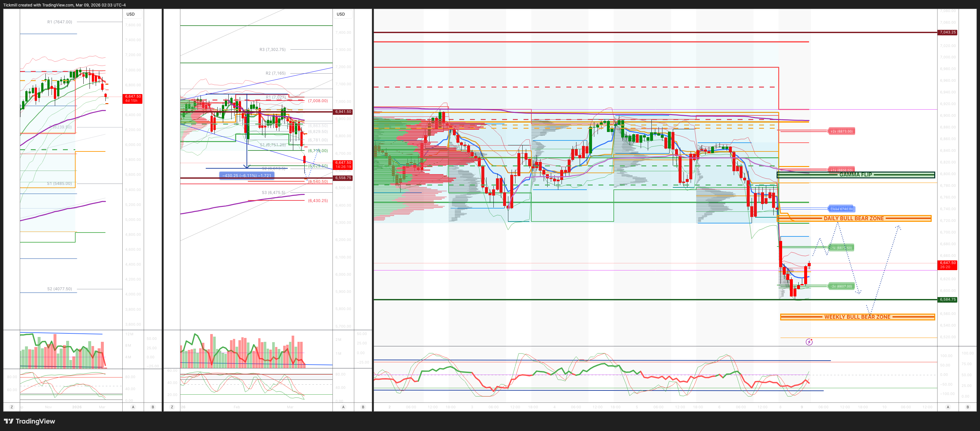
Task: Toggle auto scale A on left chart
Action: coord(133,407)
